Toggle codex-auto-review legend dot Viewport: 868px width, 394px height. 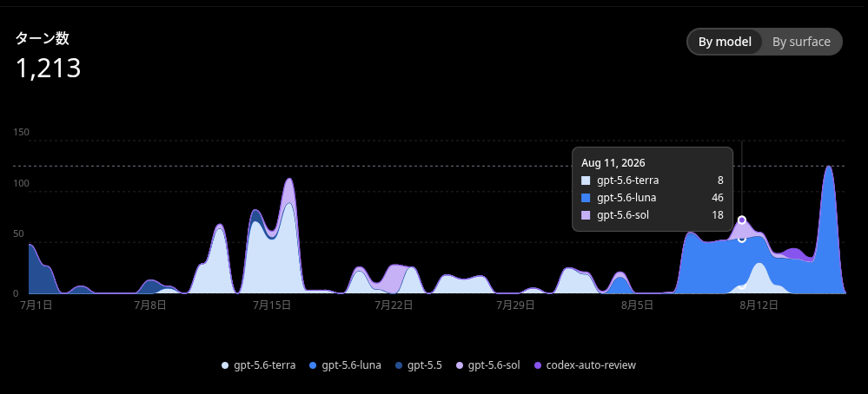coord(538,365)
